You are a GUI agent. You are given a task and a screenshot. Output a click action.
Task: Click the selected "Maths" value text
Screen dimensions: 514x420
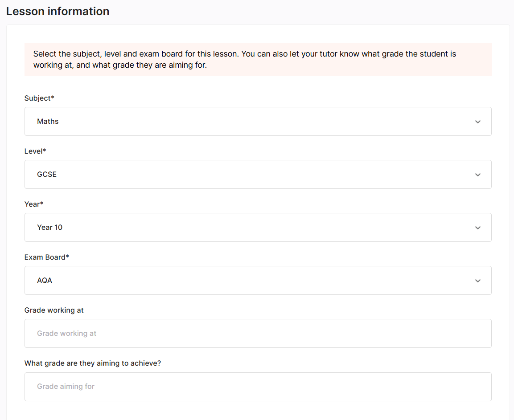coord(48,121)
